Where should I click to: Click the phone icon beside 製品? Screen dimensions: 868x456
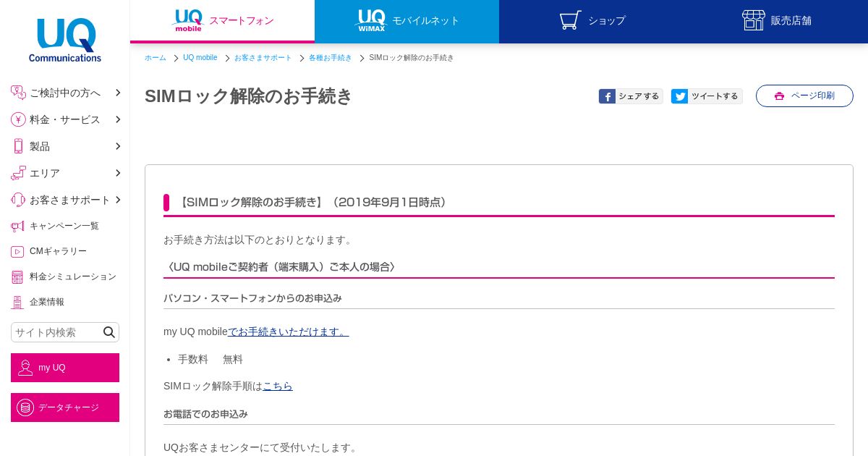(18, 146)
